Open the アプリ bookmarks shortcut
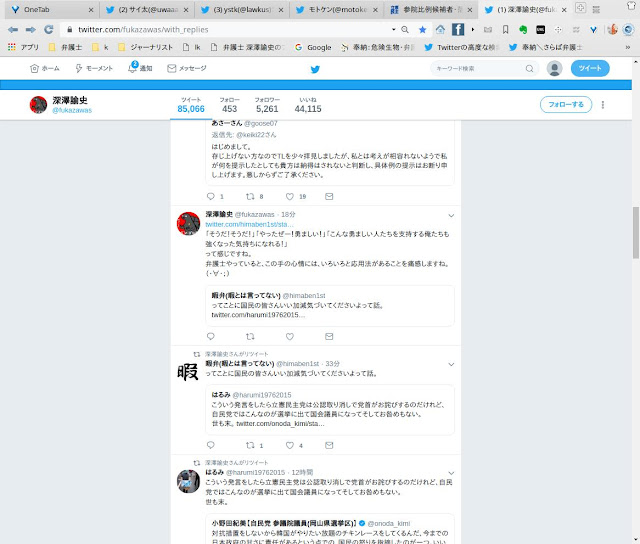Viewport: 640px width, 544px height. 24,47
